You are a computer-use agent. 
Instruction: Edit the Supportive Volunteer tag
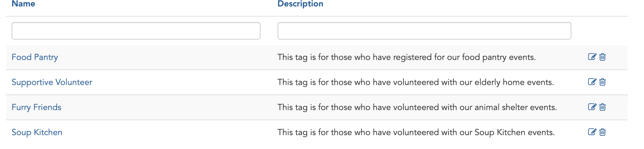coord(592,82)
